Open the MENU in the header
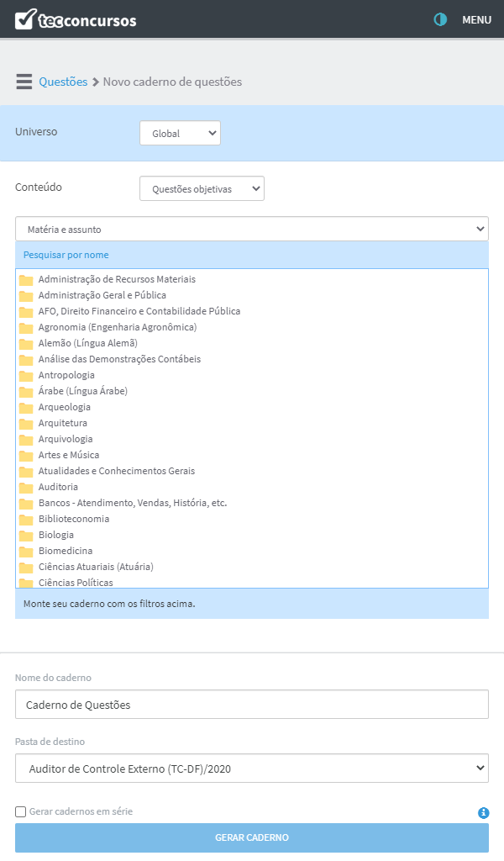This screenshot has height=861, width=504. point(476,20)
